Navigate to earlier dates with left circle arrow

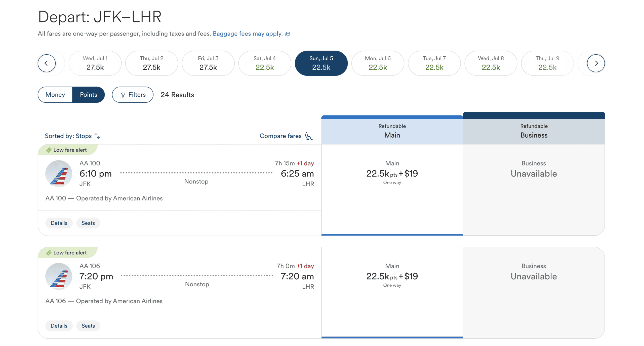coord(47,63)
